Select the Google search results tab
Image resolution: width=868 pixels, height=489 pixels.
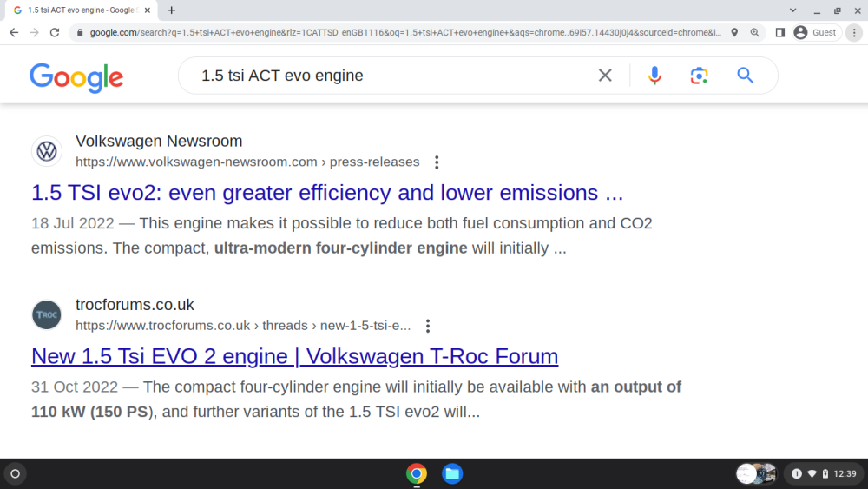click(x=81, y=10)
